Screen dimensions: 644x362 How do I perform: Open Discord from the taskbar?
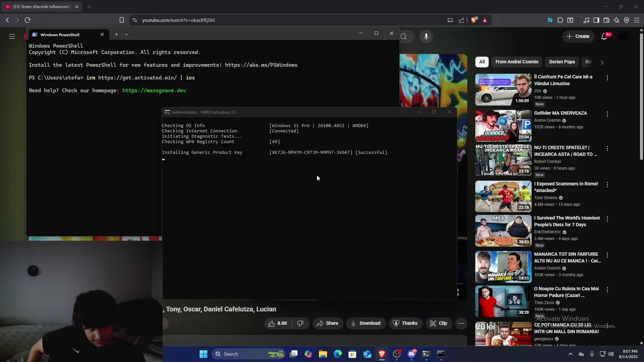pos(412,354)
